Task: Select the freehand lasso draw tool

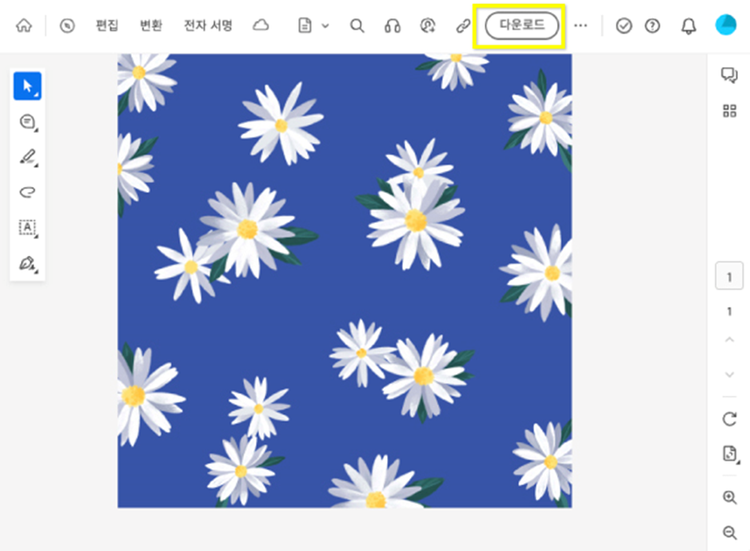Action: pyautogui.click(x=27, y=192)
